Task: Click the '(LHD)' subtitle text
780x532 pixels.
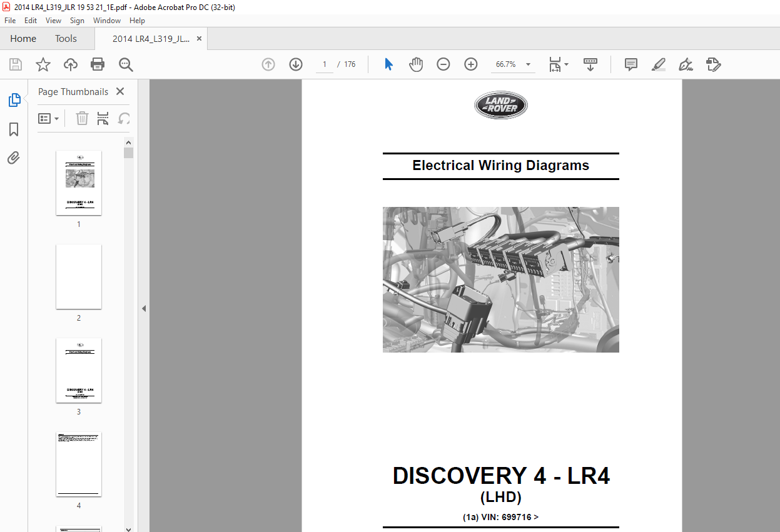Action: pyautogui.click(x=500, y=498)
